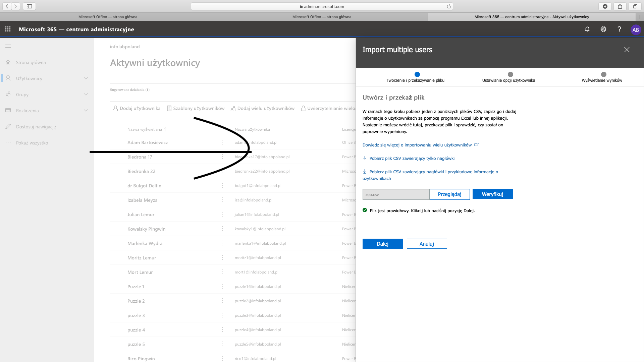The width and height of the screenshot is (644, 362).
Task: Click the Dalej button
Action: (x=382, y=244)
